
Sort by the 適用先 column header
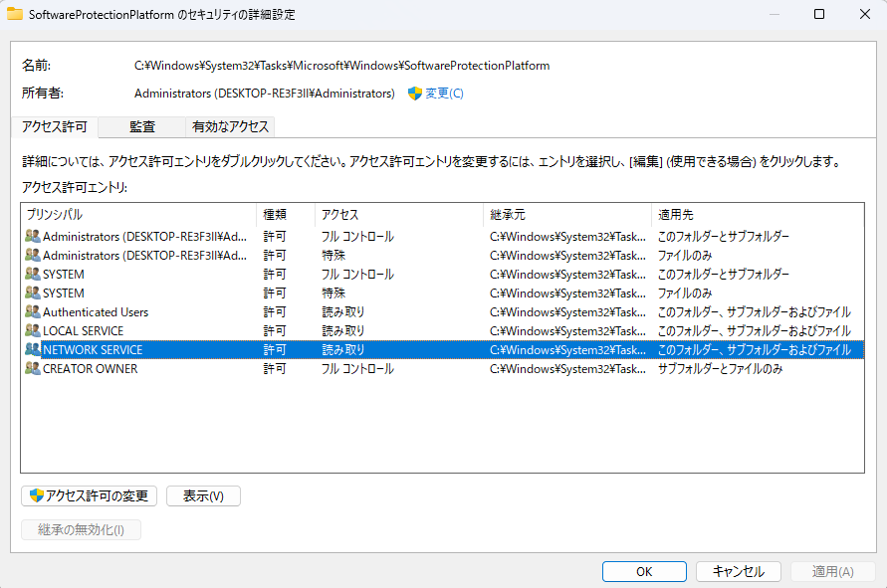(758, 215)
